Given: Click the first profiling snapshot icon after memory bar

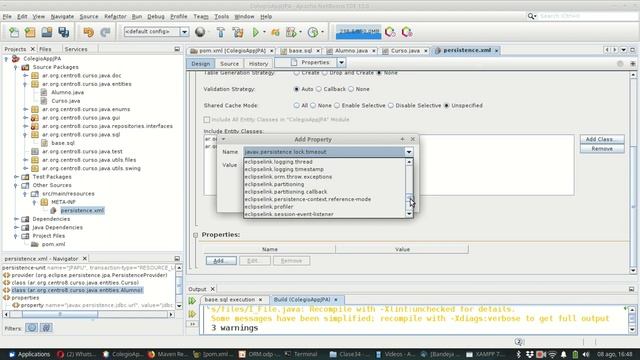Looking at the screenshot, I should 390,32.
